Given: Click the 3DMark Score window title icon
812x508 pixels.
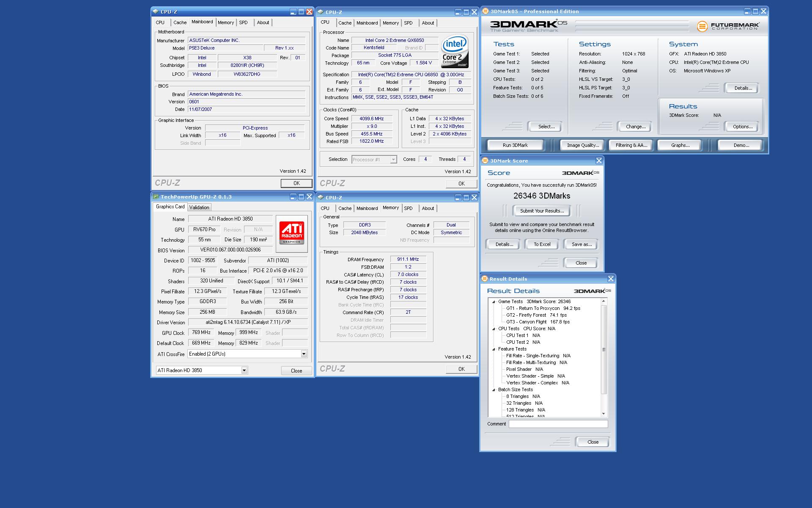Looking at the screenshot, I should click(485, 161).
